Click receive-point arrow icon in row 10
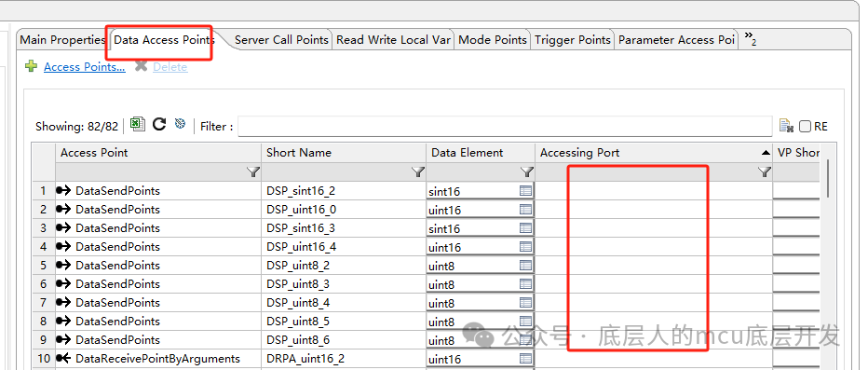The image size is (868, 370). click(x=63, y=359)
